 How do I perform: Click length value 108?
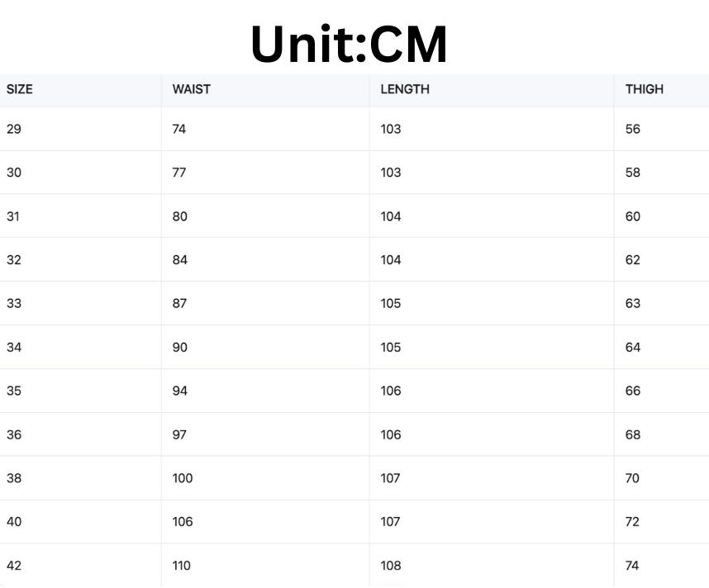tap(391, 566)
